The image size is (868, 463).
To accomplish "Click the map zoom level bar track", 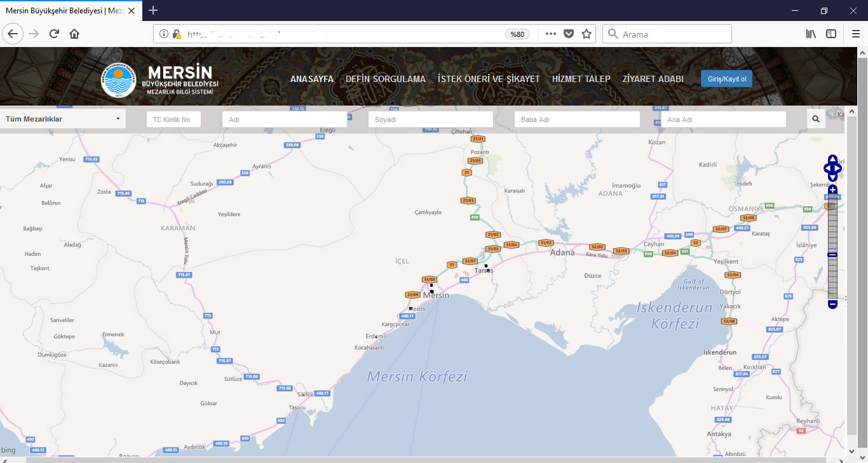I will [x=832, y=247].
